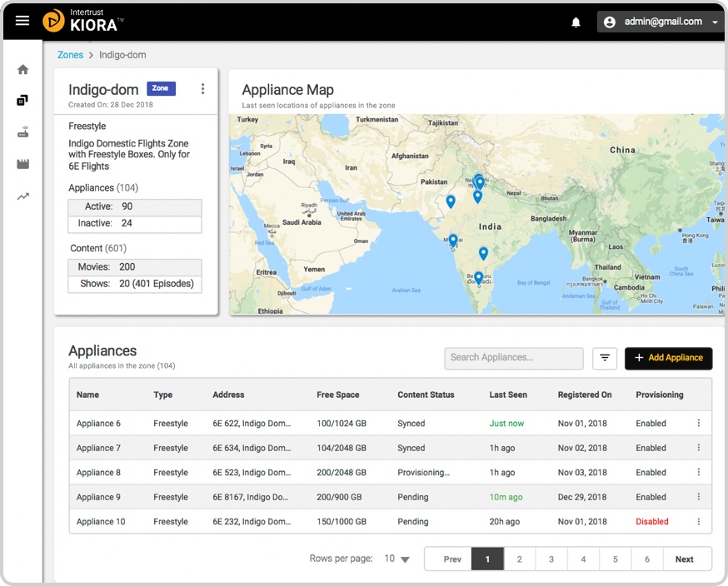
Task: Go to page 3 in pagination
Action: (551, 559)
